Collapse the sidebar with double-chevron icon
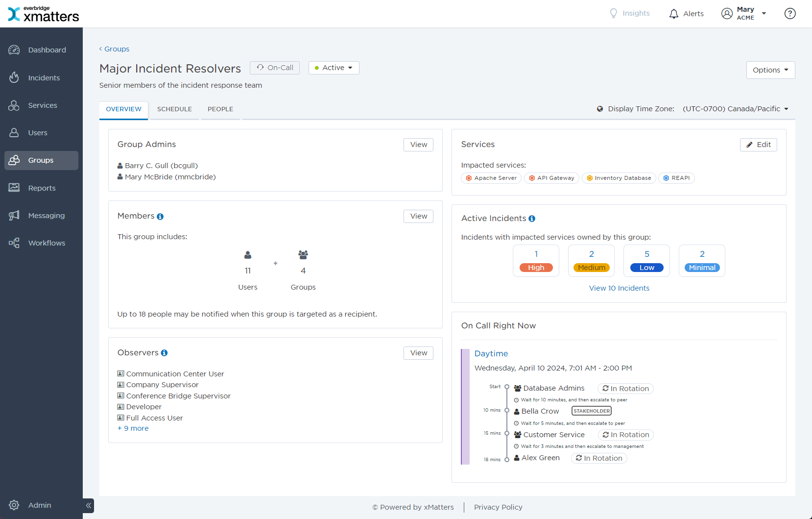The width and height of the screenshot is (812, 519). (89, 505)
